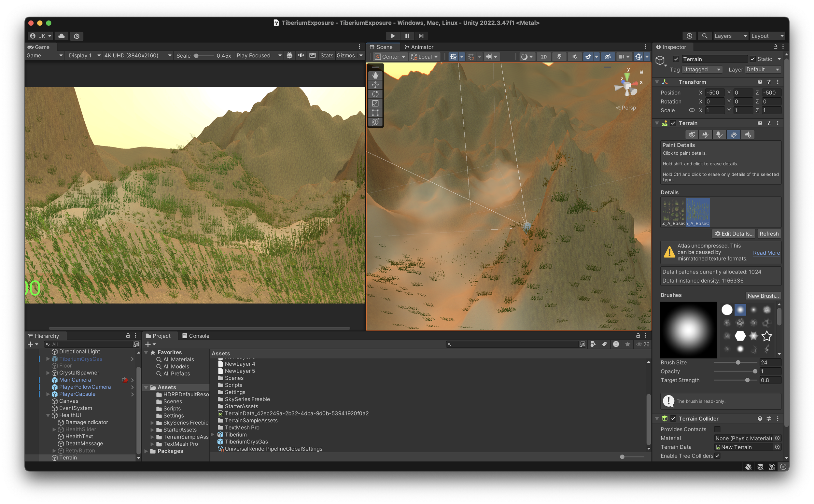Viewport: 814px width, 504px height.
Task: Select the Rotate tool in Scene toolbar
Action: (375, 94)
